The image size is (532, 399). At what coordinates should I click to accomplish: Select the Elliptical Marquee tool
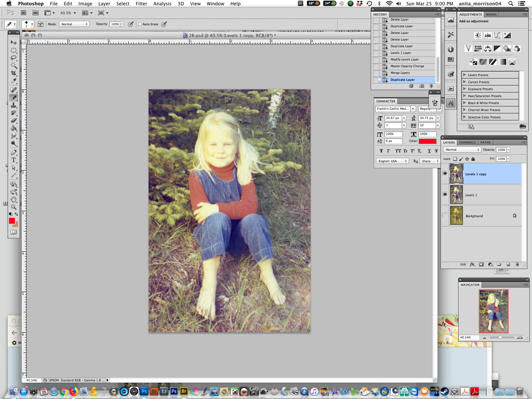click(14, 50)
